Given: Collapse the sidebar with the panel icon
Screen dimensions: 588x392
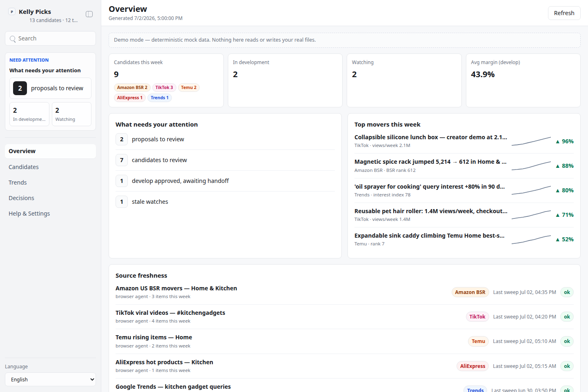Looking at the screenshot, I should pyautogui.click(x=89, y=14).
